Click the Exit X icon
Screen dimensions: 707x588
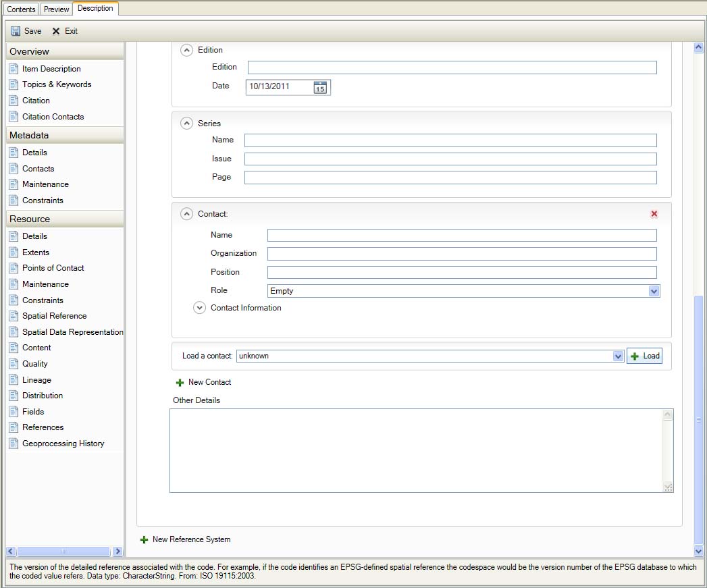56,31
